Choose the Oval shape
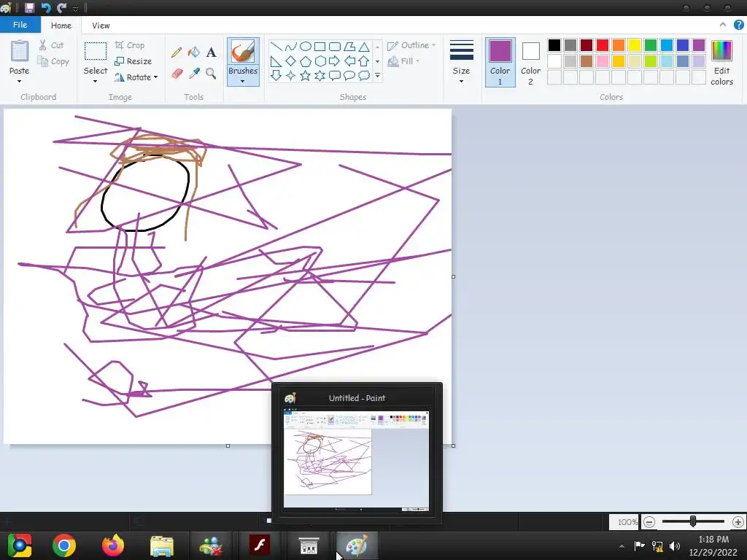 pos(306,46)
